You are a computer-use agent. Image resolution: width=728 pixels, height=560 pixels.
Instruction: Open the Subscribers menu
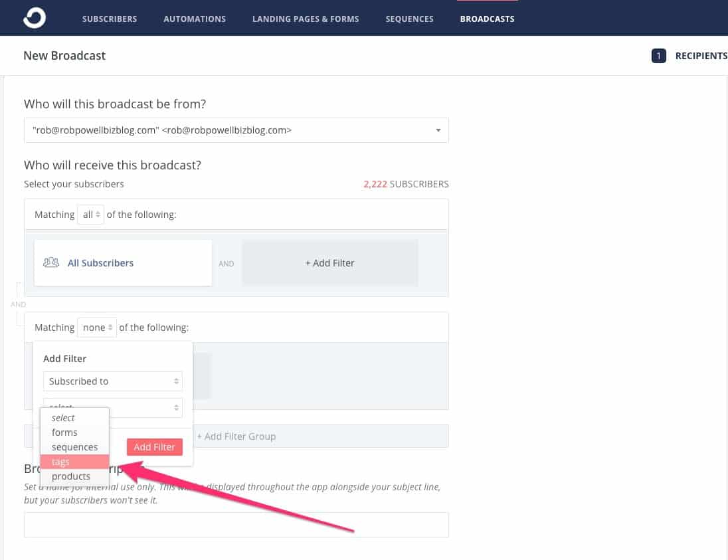[x=110, y=19]
